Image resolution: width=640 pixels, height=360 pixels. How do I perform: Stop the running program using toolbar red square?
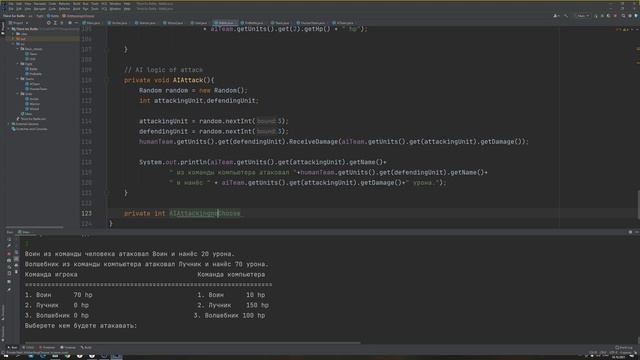tap(615, 16)
